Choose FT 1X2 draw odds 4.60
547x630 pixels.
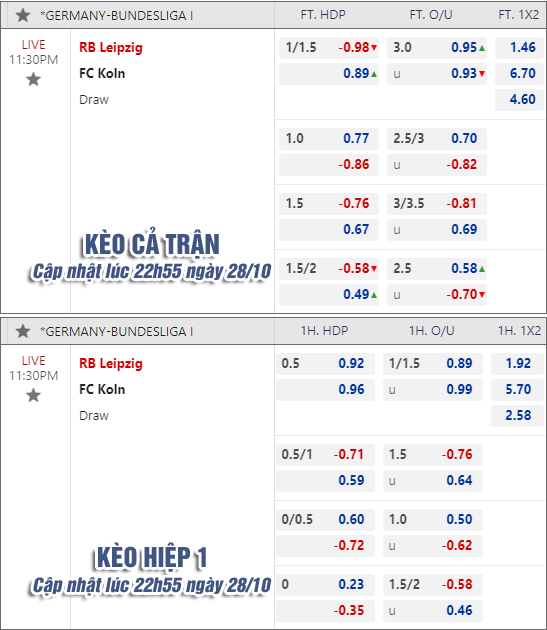(520, 100)
